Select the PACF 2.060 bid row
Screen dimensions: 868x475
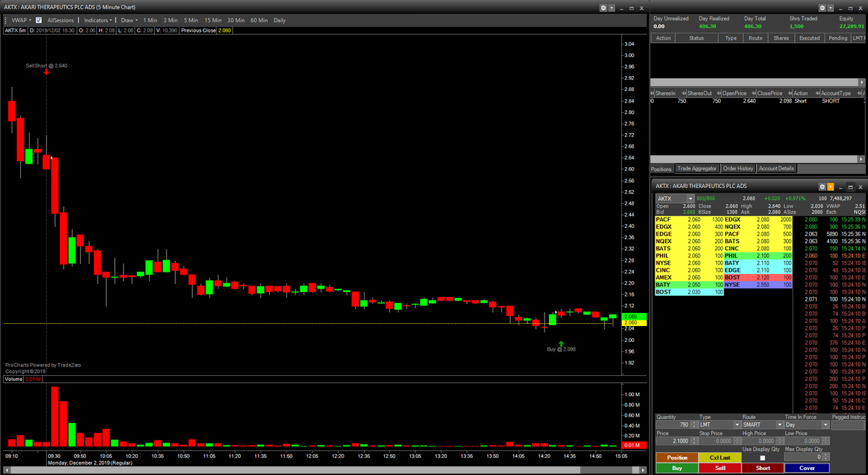689,219
